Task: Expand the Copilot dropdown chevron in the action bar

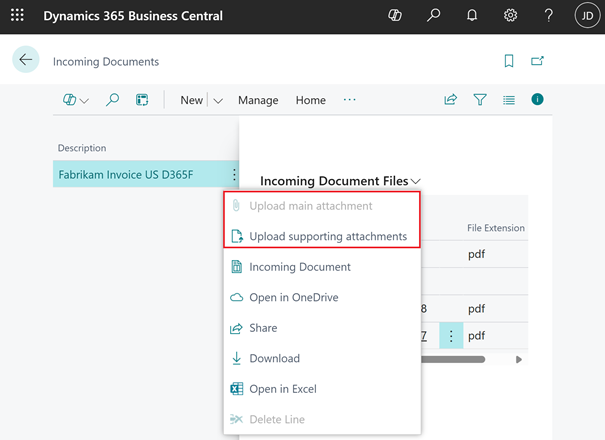Action: [x=84, y=101]
